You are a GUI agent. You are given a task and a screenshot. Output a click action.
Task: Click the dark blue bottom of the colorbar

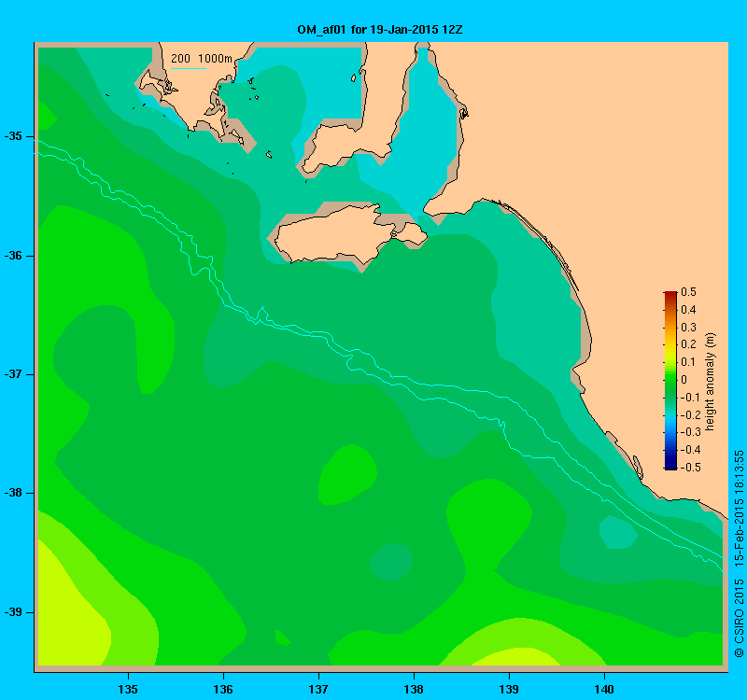coord(670,464)
